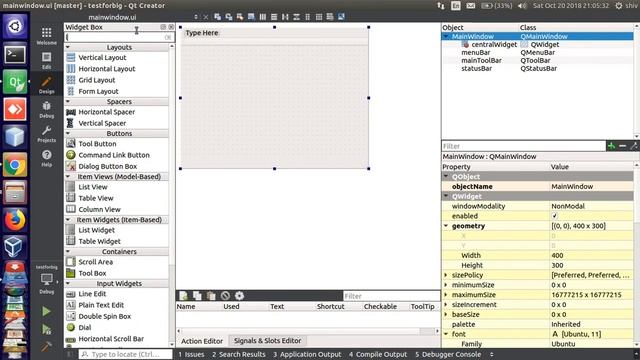Image resolution: width=640 pixels, height=360 pixels.
Task: Select the Edit Tab Order toolbar icon
Action: (251, 17)
